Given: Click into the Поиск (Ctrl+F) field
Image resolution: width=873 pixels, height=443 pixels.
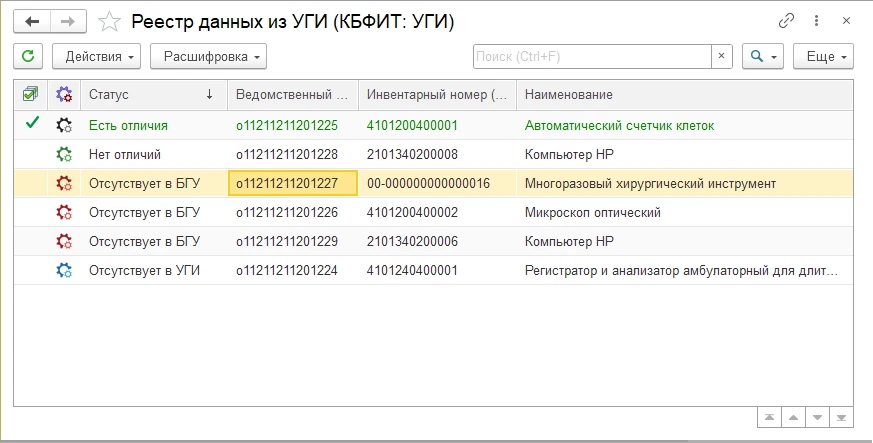Looking at the screenshot, I should pyautogui.click(x=592, y=56).
